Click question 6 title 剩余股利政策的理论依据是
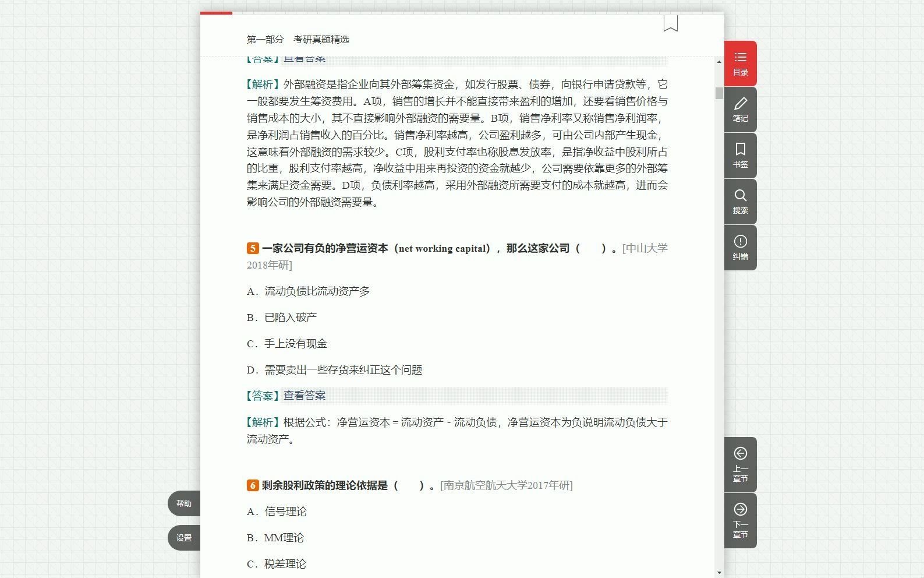The image size is (924, 578). (325, 485)
